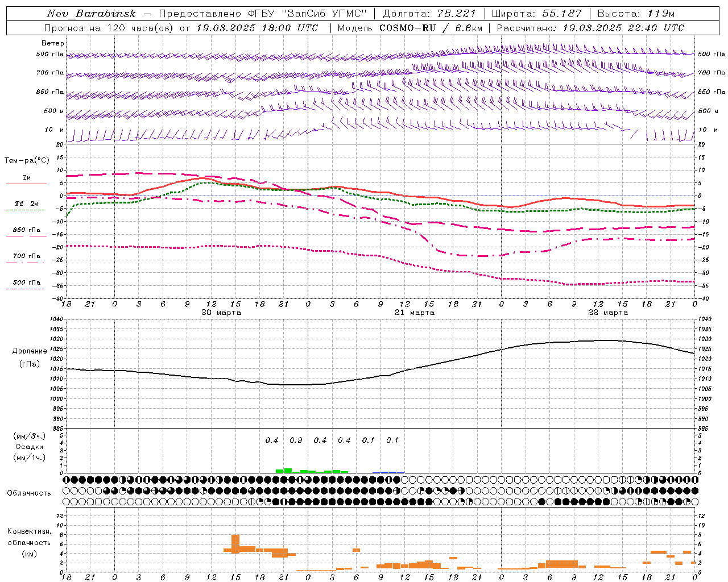Select the provider text "Предоставлено ФГБУ ЗапСиб УГМС"
The width and height of the screenshot is (728, 582).
263,14
